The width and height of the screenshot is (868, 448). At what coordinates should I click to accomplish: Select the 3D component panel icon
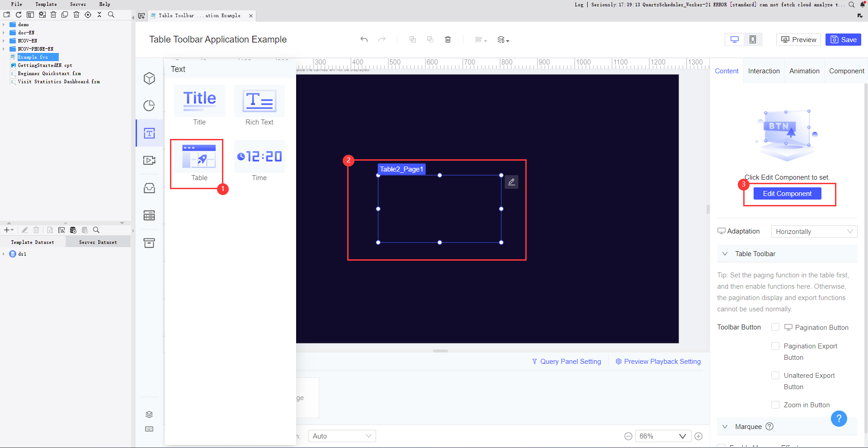(x=149, y=78)
